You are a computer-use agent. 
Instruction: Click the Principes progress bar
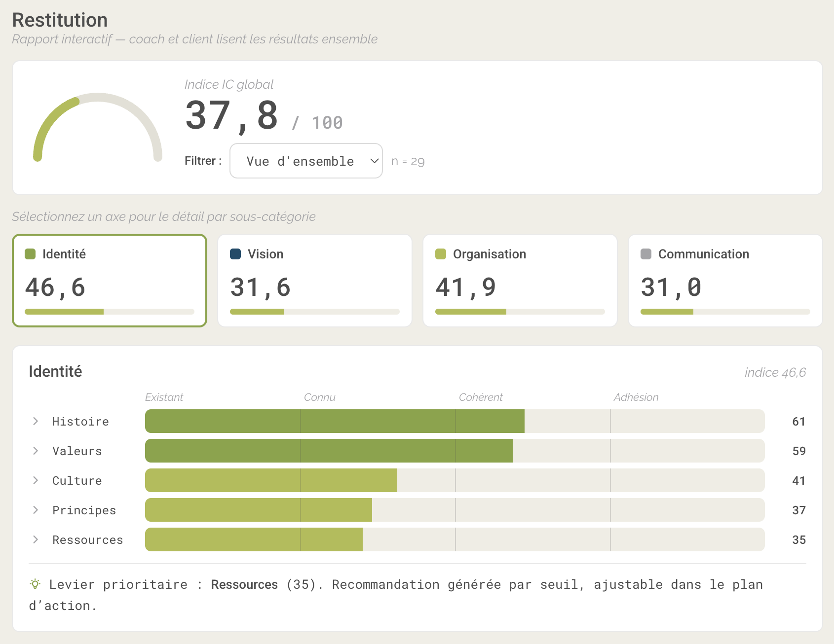click(x=455, y=510)
